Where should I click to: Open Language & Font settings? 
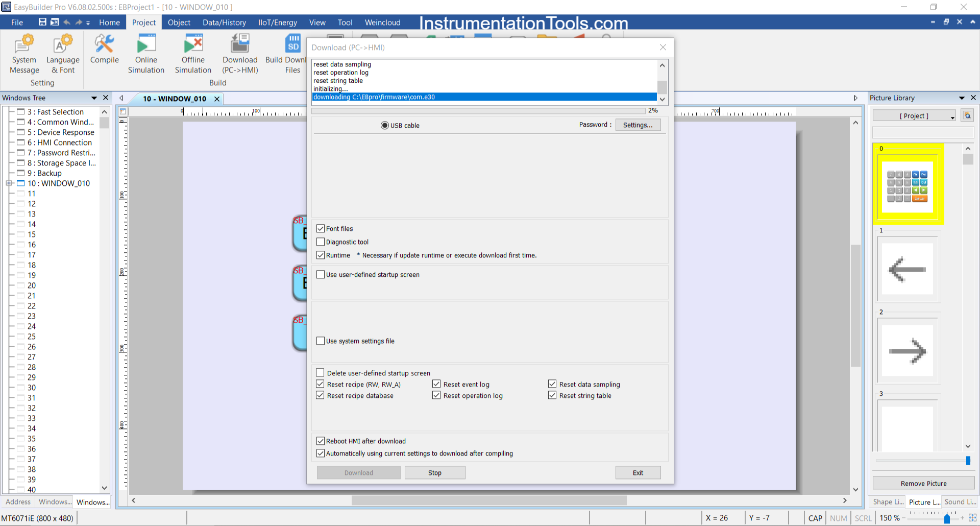click(x=63, y=54)
